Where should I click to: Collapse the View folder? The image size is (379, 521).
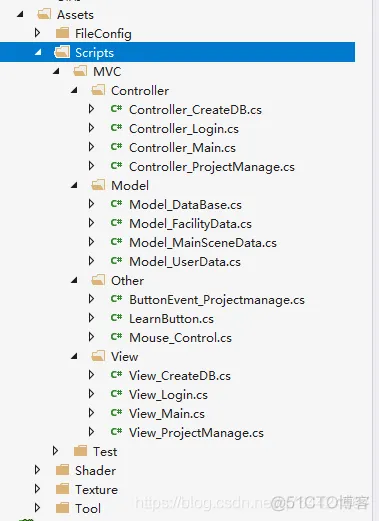[x=74, y=356]
